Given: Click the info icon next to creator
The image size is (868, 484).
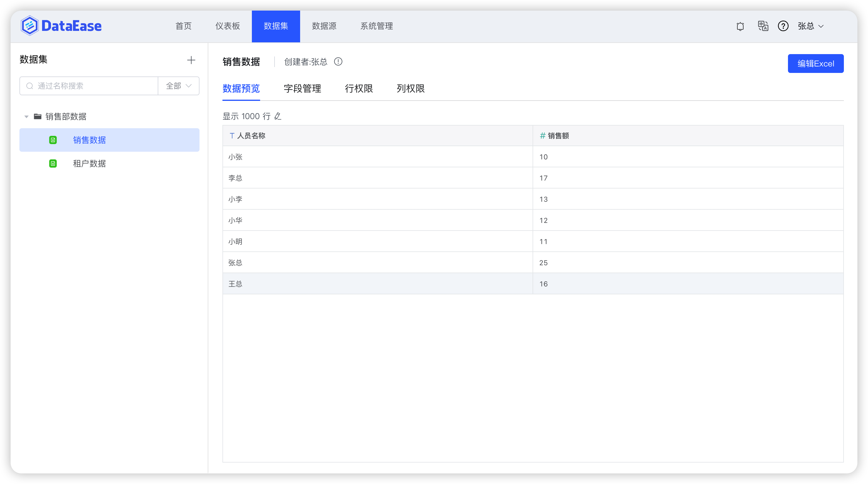Looking at the screenshot, I should pyautogui.click(x=338, y=62).
